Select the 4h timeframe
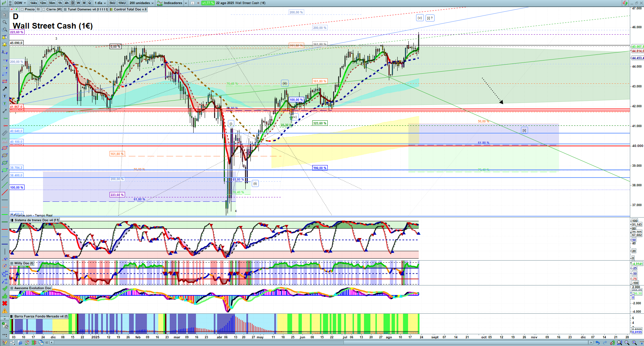This screenshot has height=346, width=644. click(67, 3)
